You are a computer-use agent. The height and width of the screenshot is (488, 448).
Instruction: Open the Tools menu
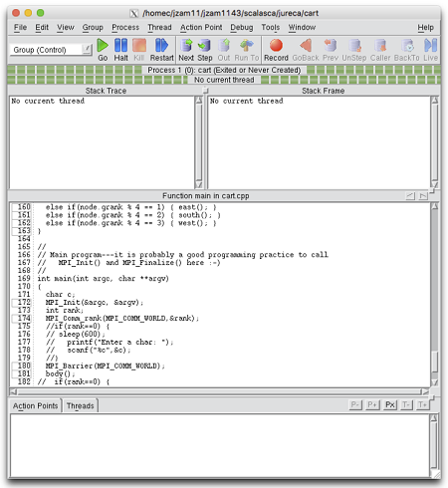tap(271, 27)
